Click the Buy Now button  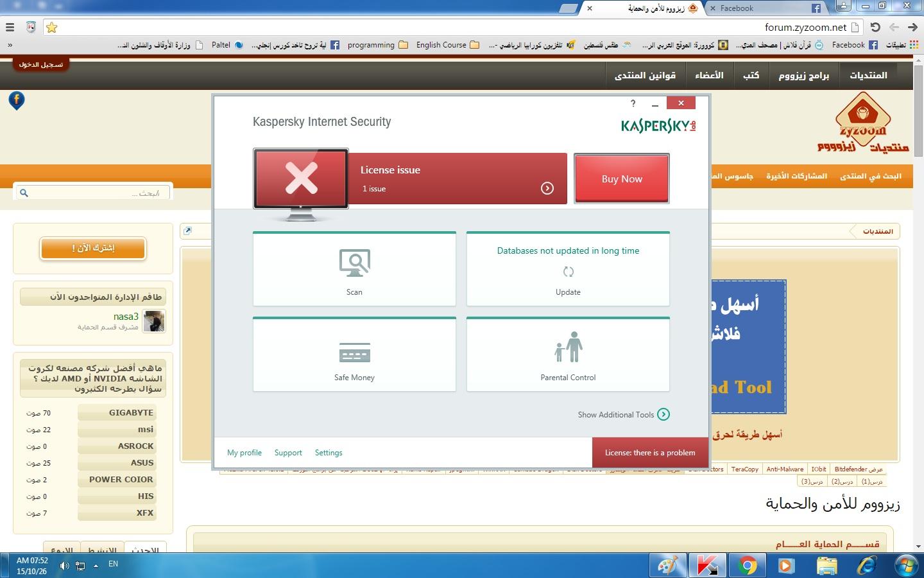(622, 179)
